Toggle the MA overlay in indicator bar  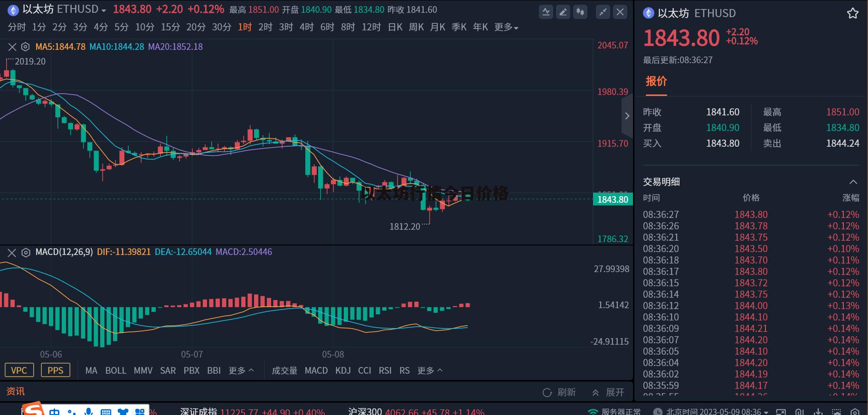91,370
